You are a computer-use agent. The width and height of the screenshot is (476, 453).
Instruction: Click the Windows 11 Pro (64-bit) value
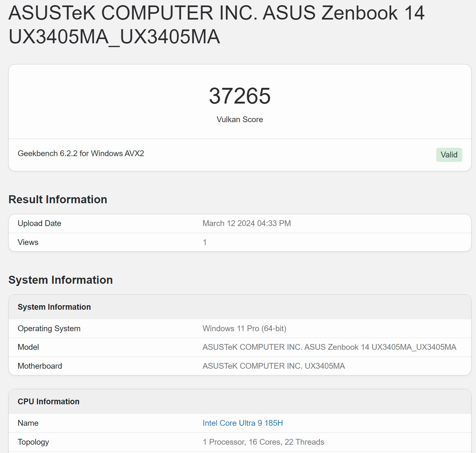(244, 329)
